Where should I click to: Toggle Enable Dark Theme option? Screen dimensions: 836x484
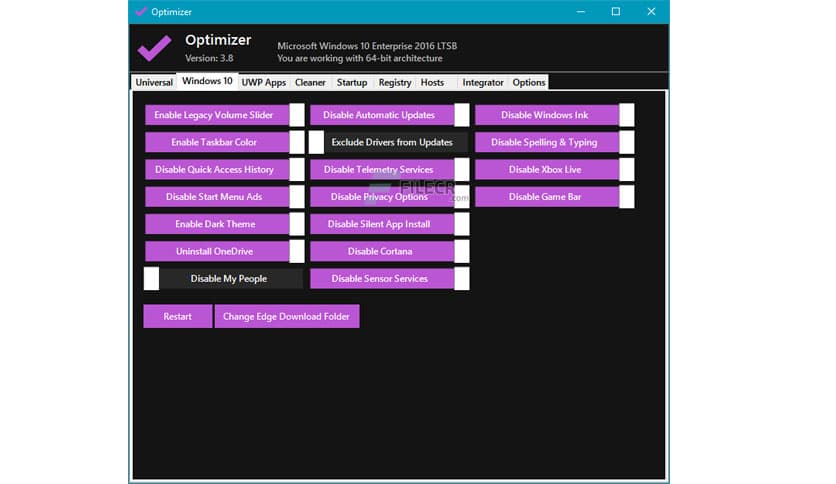(224, 224)
